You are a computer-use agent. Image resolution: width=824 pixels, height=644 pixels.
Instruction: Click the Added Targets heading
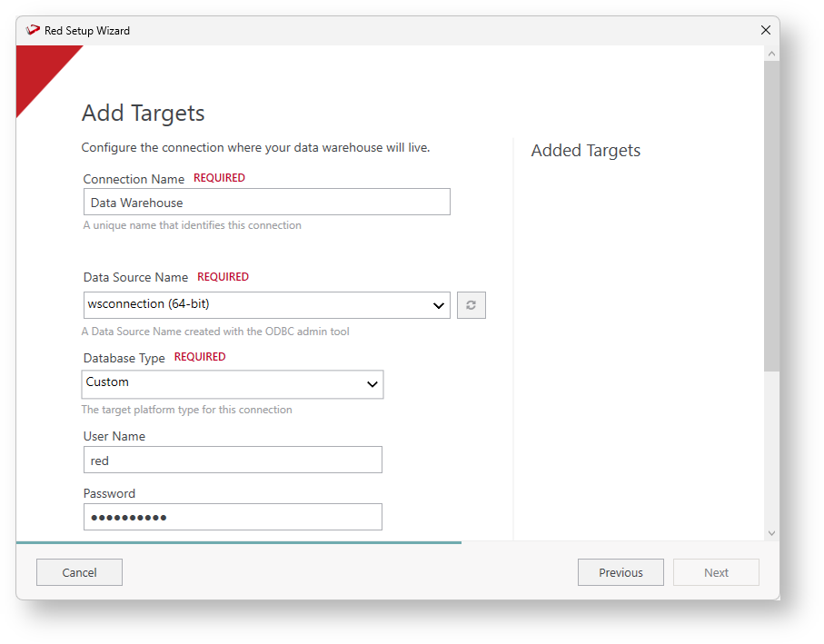585,150
